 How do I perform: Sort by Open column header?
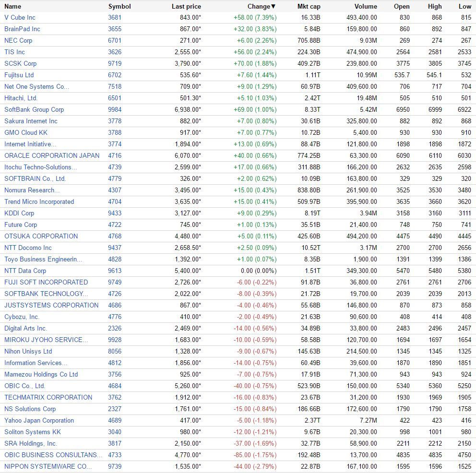pyautogui.click(x=402, y=6)
